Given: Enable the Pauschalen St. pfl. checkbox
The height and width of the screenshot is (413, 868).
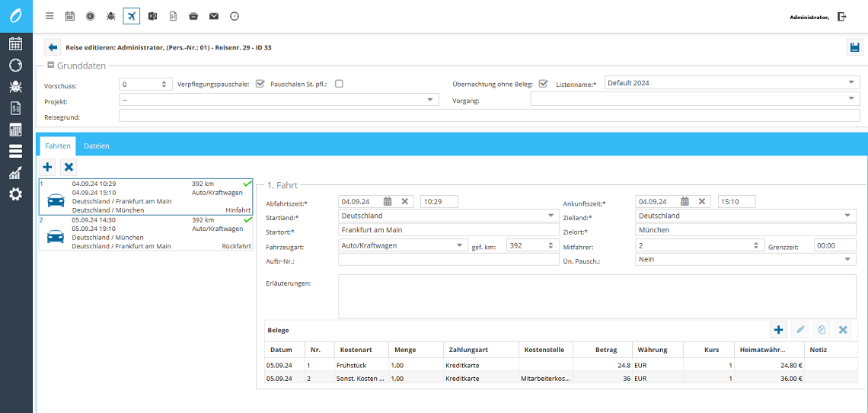Looking at the screenshot, I should pyautogui.click(x=340, y=84).
